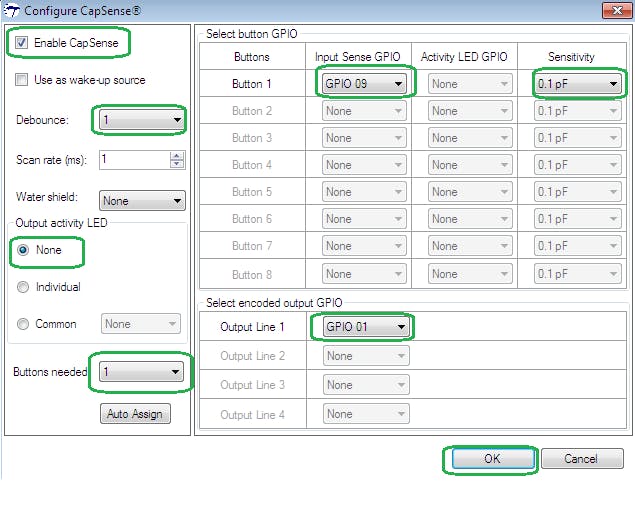Open the Debounce dropdown
Screen dimensions: 635x520
click(142, 120)
